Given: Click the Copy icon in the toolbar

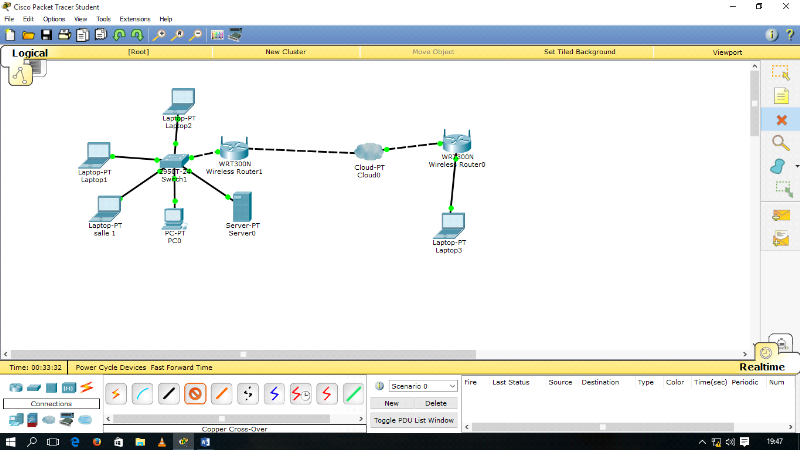Looking at the screenshot, I should (x=83, y=35).
